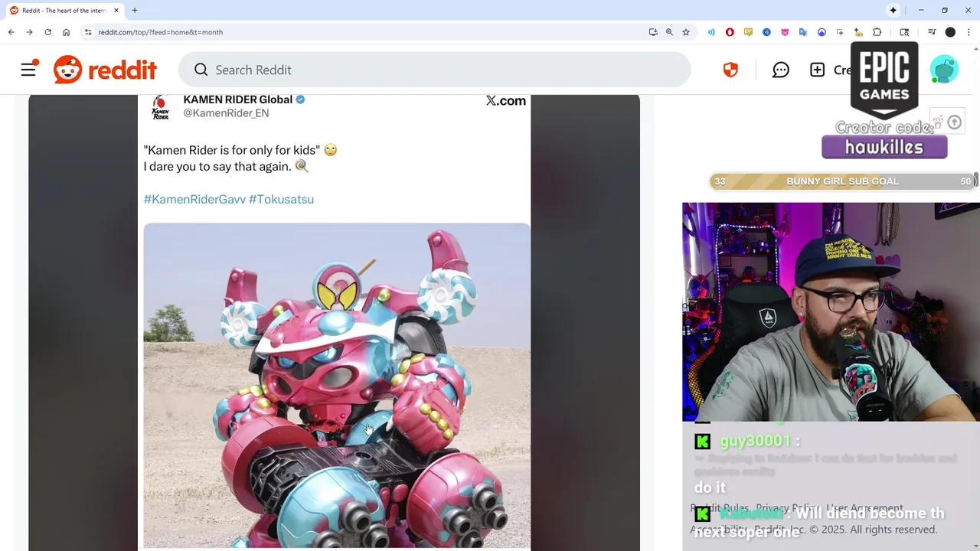
Task: Open the User Agreement footer link
Action: click(x=865, y=508)
